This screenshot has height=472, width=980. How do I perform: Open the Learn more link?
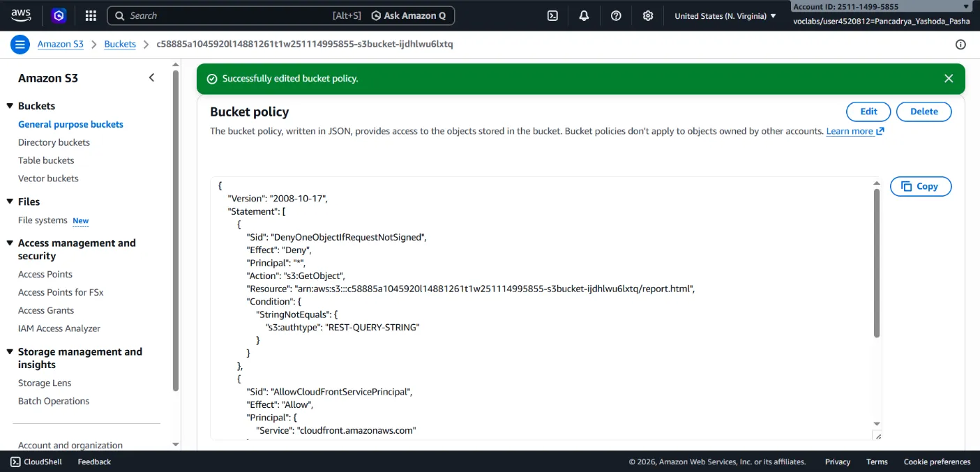pos(855,131)
